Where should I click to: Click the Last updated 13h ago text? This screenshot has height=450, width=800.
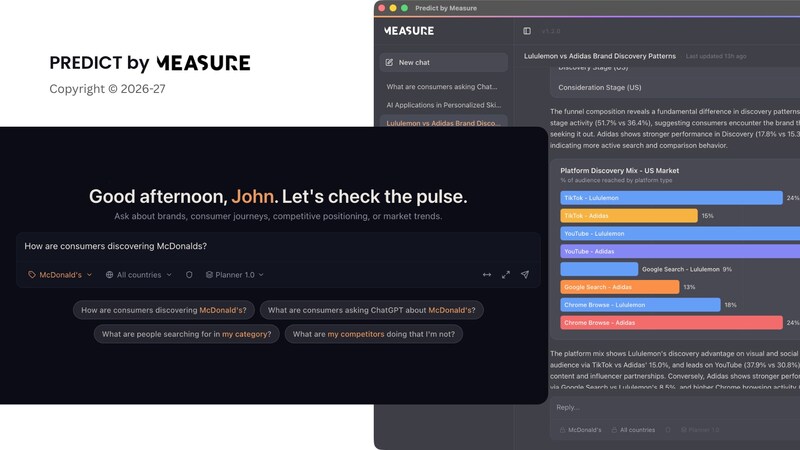tap(716, 56)
